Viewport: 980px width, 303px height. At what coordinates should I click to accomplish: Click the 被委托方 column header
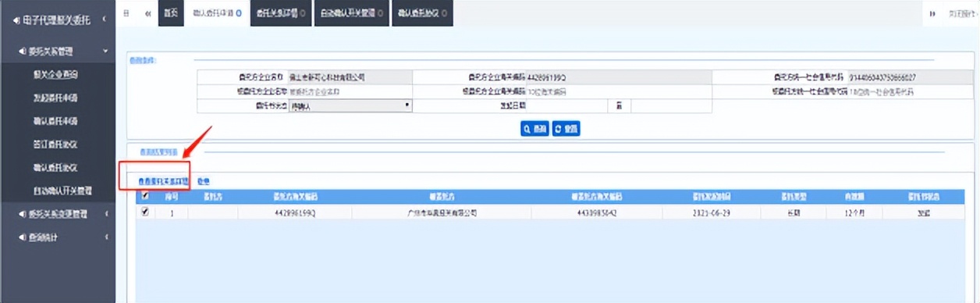point(442,197)
